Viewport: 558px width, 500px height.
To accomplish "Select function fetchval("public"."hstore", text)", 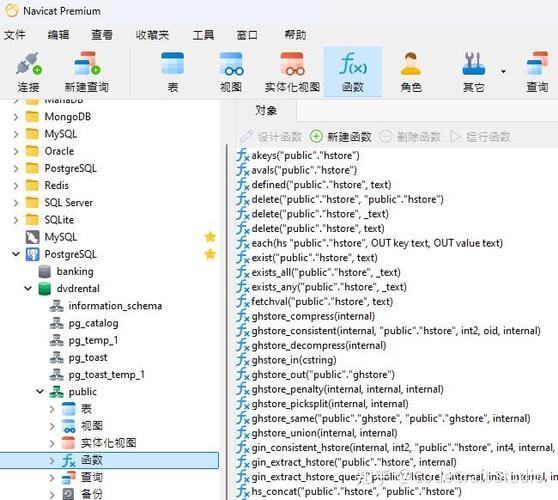I will coord(322,301).
